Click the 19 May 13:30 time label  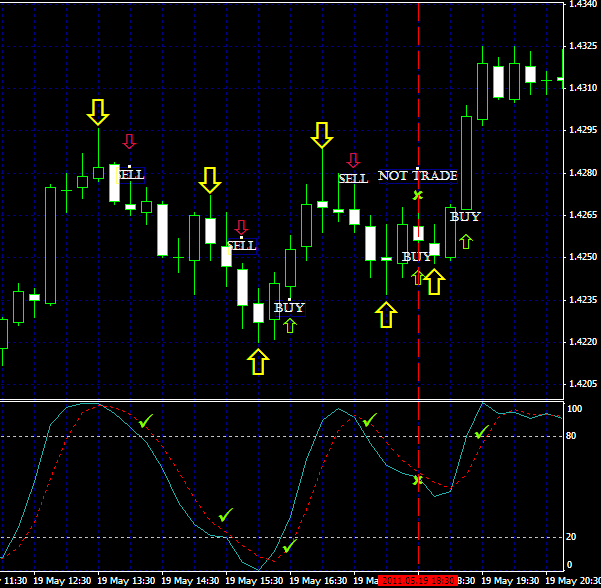126,581
